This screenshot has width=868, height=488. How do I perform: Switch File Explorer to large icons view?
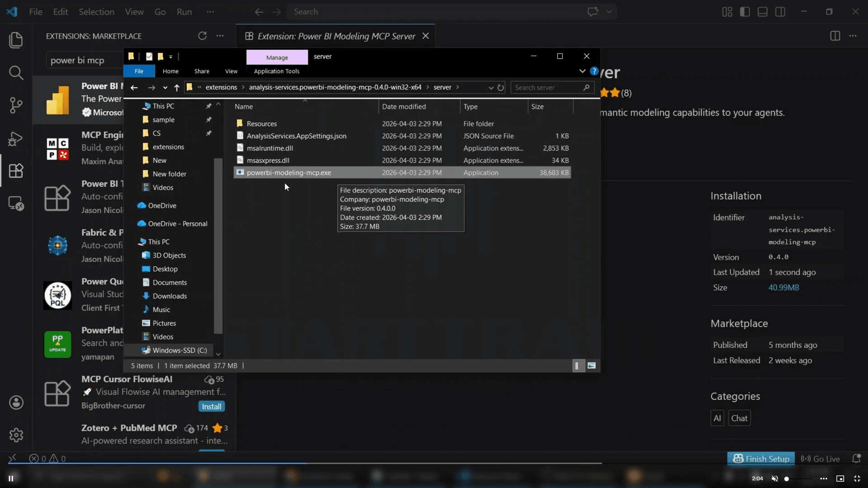[591, 365]
